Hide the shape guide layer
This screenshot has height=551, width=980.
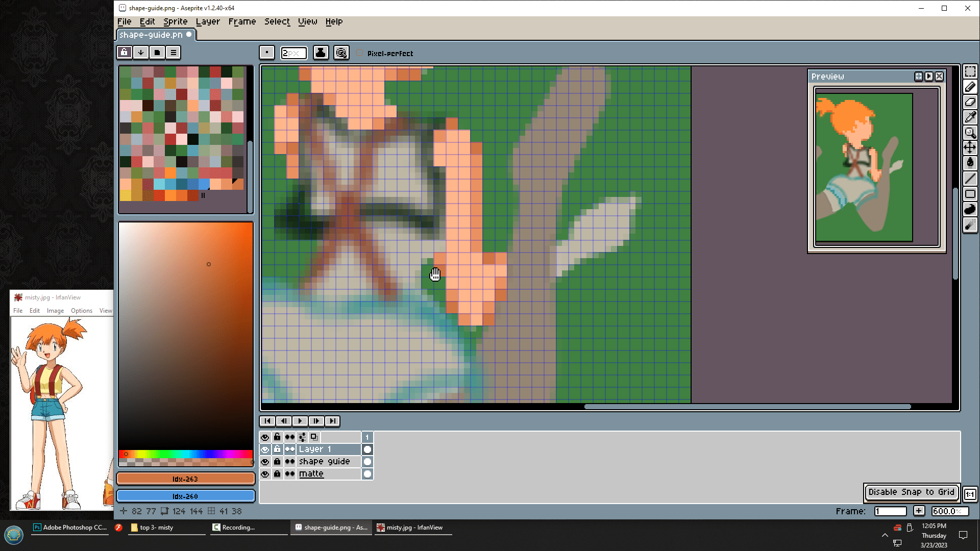pos(264,462)
